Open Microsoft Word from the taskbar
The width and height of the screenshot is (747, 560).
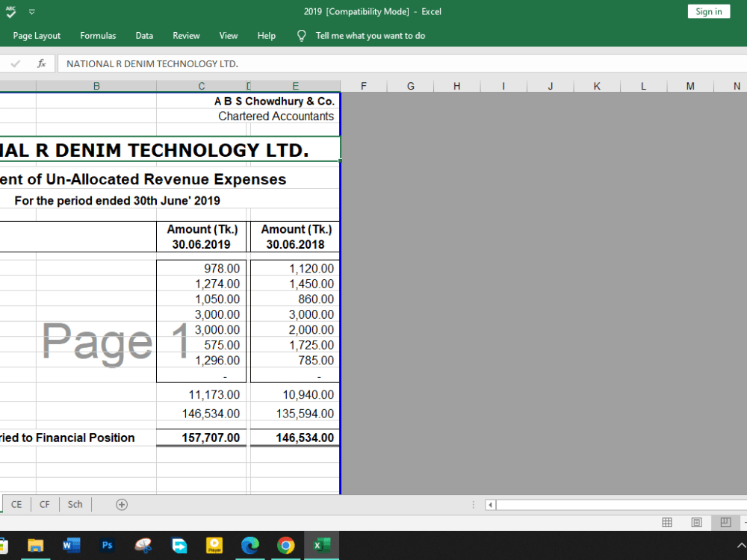[72, 545]
